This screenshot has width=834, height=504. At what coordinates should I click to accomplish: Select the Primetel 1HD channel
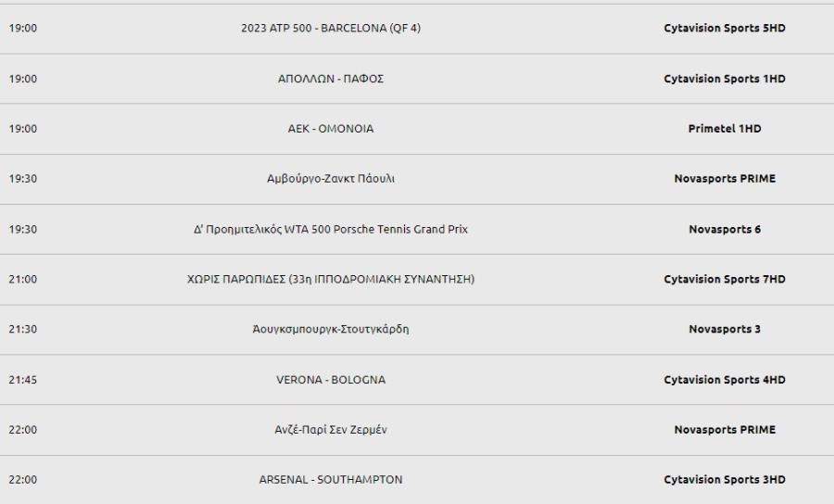725,129
